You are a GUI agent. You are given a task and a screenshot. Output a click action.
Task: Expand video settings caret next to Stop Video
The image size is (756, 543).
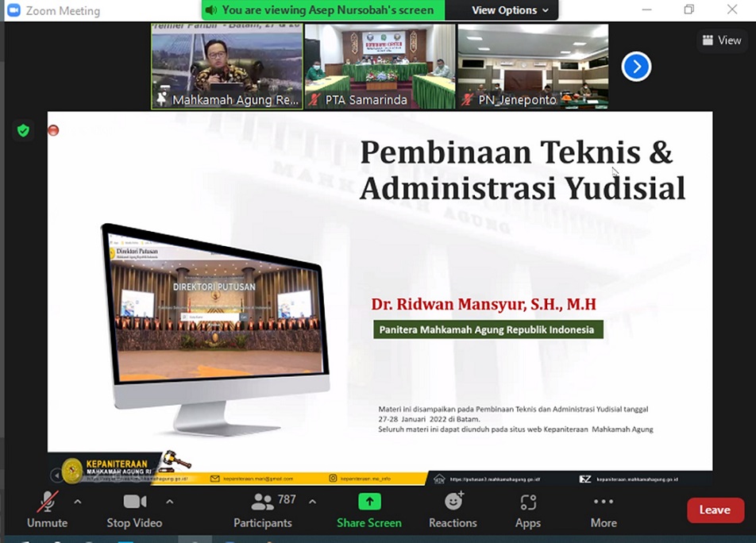pos(170,502)
